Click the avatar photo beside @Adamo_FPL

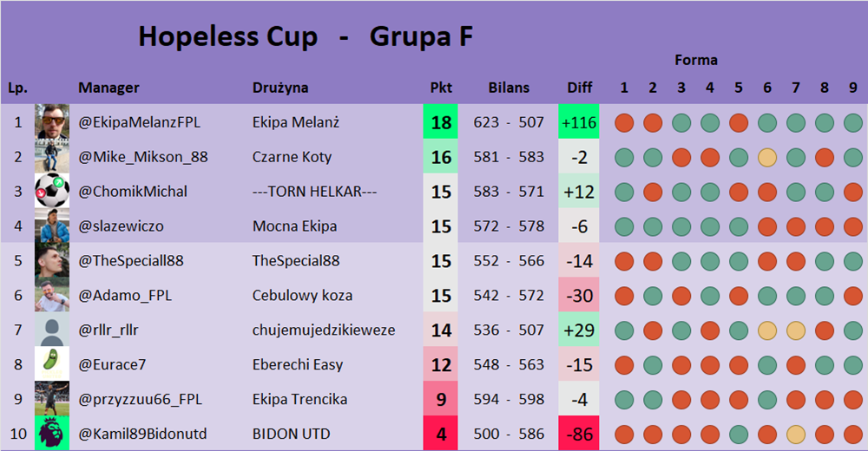point(52,296)
